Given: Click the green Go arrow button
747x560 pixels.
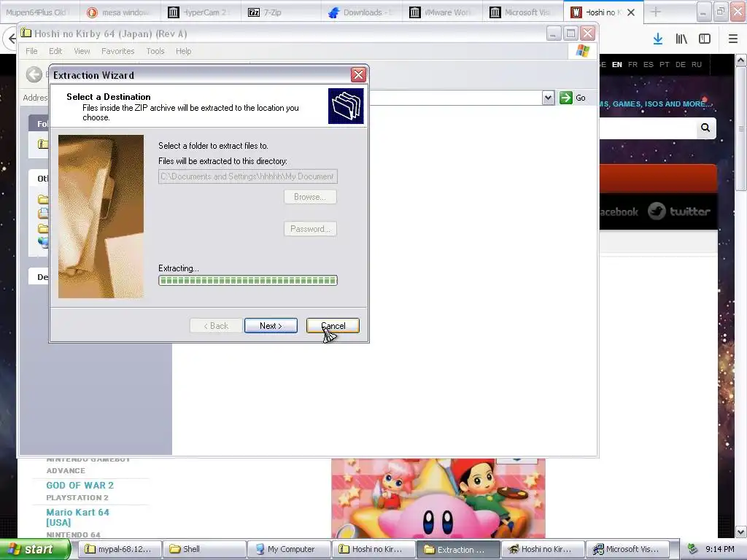Looking at the screenshot, I should (x=566, y=98).
